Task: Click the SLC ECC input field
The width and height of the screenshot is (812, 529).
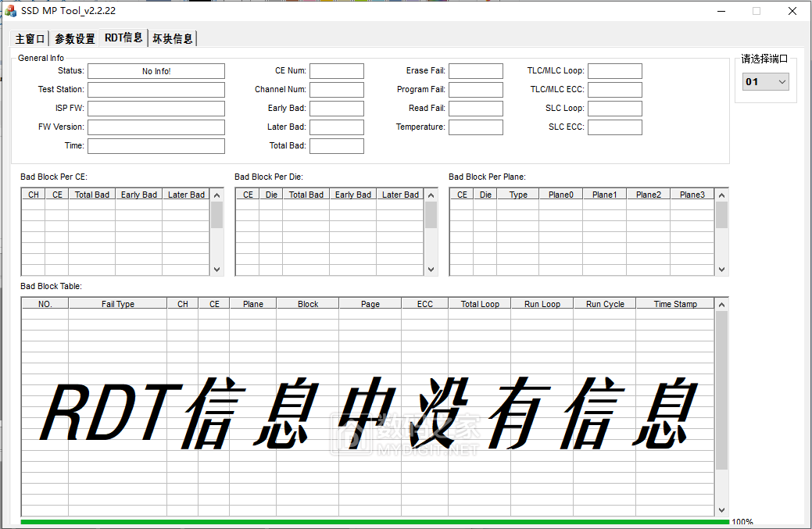Action: coord(614,127)
